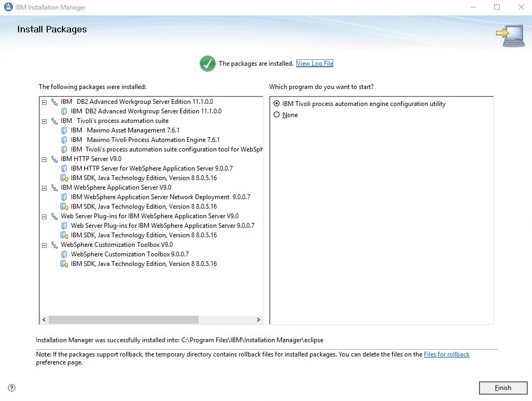The width and height of the screenshot is (532, 401).
Task: Click the IBM Installation Manager title bar icon
Action: pos(8,7)
